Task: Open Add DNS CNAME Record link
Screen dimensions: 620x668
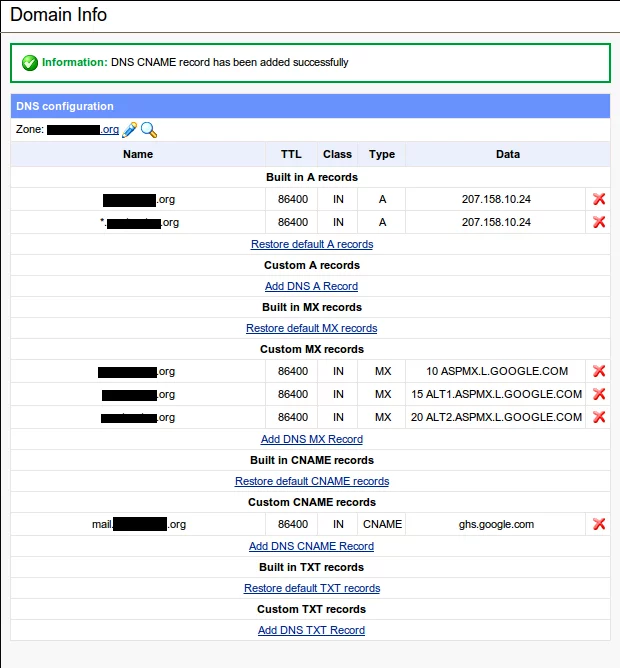Action: (311, 546)
